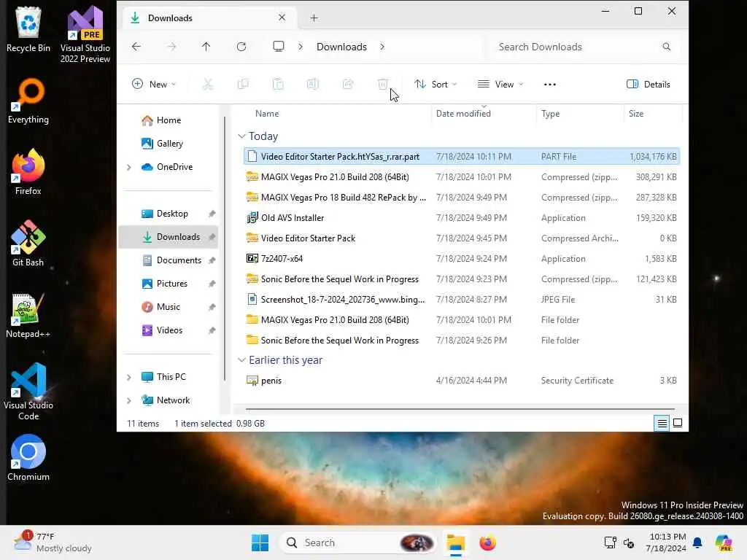Expand Network tree node
The image size is (747, 560).
click(128, 400)
